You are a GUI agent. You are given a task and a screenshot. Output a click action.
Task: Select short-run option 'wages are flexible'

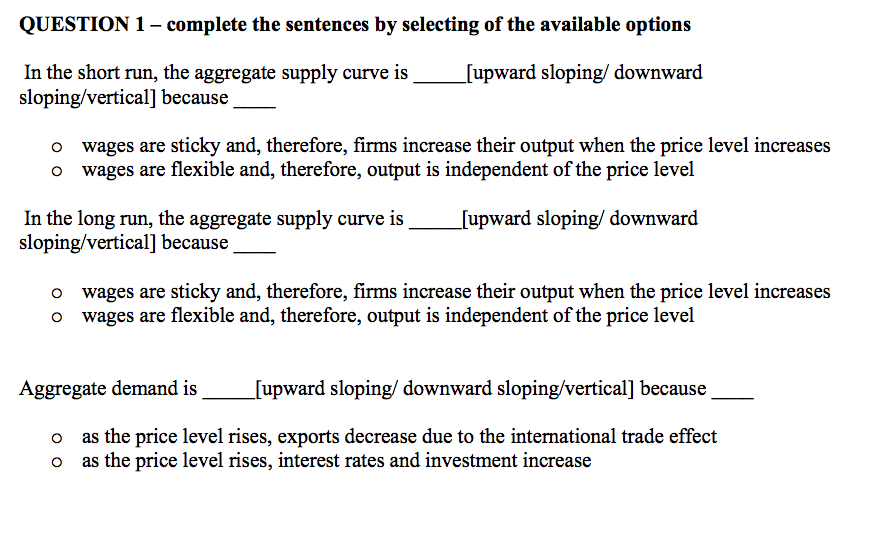pos(60,172)
